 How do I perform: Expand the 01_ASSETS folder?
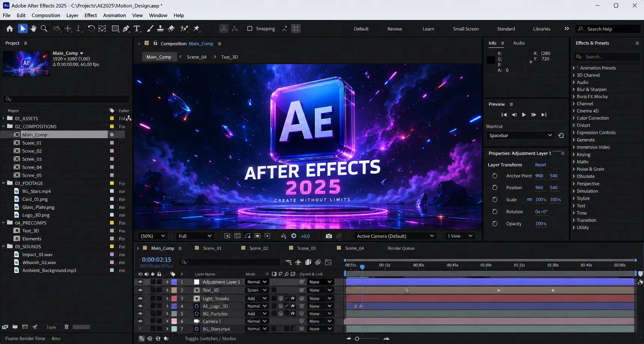pos(4,118)
